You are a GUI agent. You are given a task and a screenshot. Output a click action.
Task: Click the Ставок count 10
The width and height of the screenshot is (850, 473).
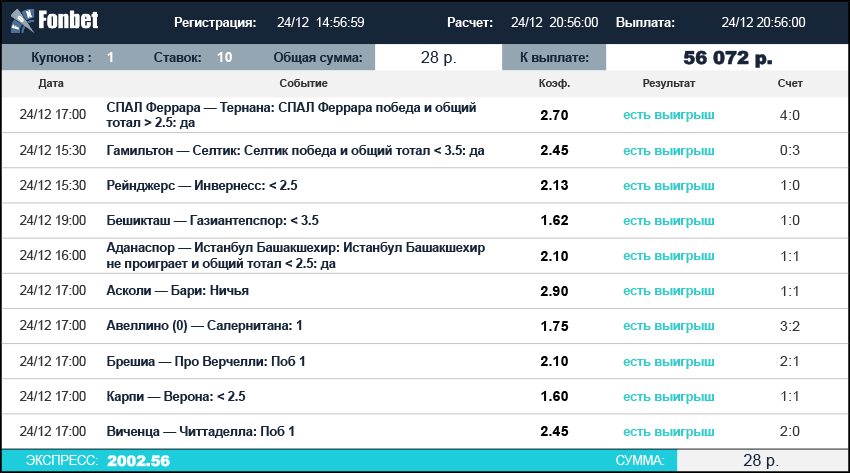pyautogui.click(x=224, y=57)
